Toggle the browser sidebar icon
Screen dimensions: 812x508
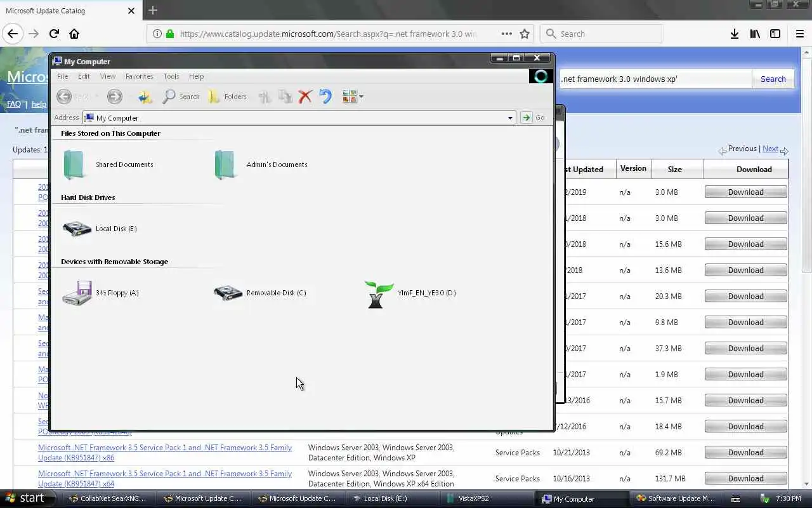775,34
